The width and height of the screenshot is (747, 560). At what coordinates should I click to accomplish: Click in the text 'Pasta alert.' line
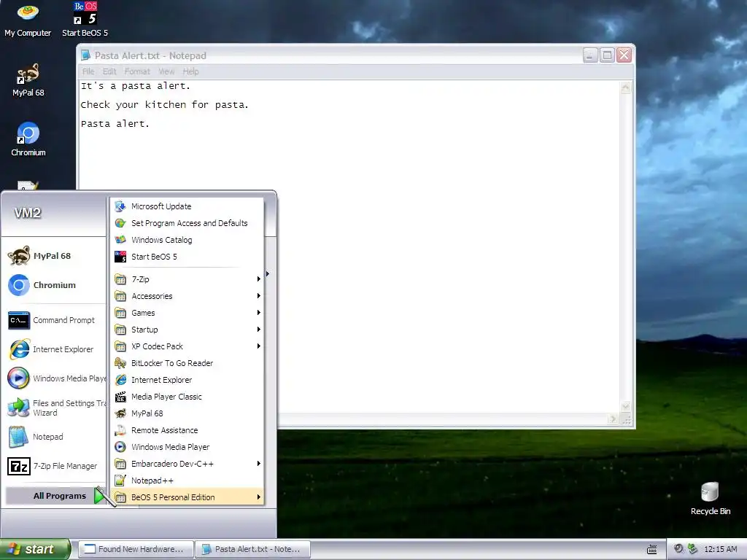115,124
